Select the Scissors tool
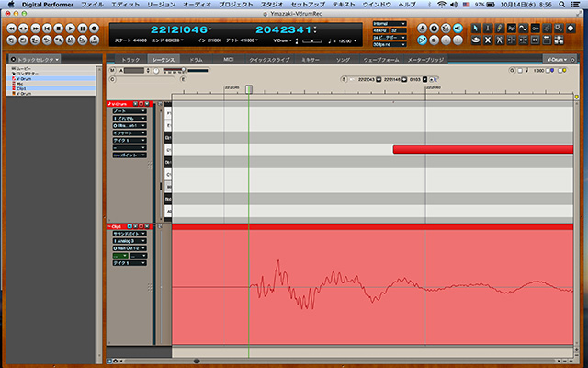The width and height of the screenshot is (588, 368). tap(500, 40)
